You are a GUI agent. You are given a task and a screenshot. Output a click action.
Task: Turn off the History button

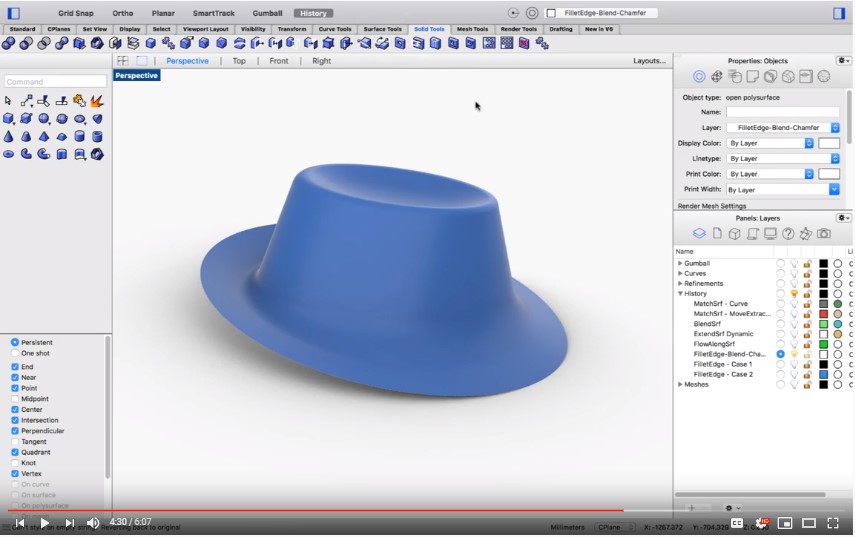click(313, 13)
